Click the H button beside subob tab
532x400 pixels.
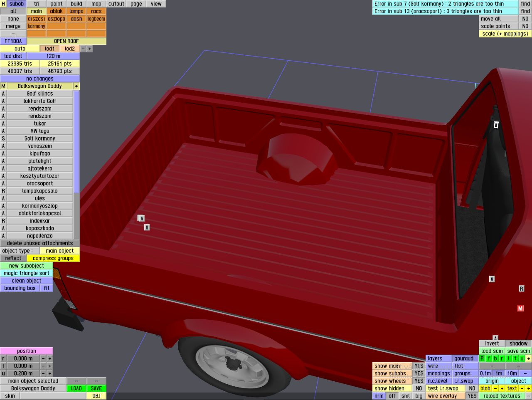point(3,4)
